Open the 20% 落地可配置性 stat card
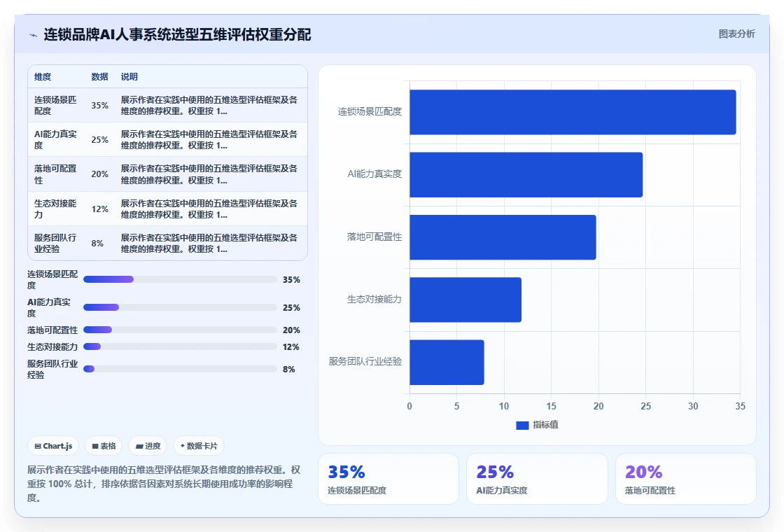Screen dimensions: 784x532 point(685,479)
